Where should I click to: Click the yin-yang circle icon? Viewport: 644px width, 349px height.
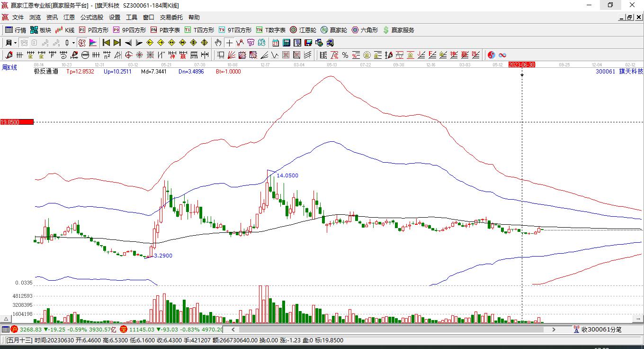coord(492,55)
